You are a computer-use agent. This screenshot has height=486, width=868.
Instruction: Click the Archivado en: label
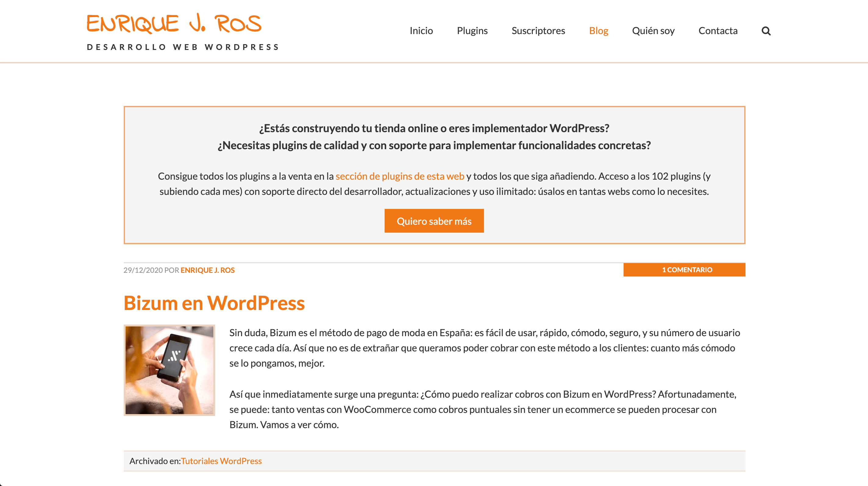155,461
